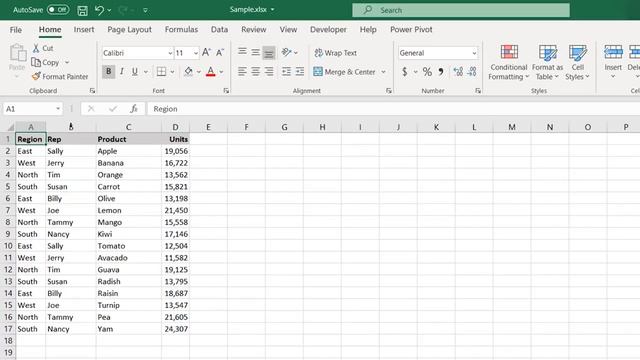Activate the Format Painter

(x=60, y=76)
